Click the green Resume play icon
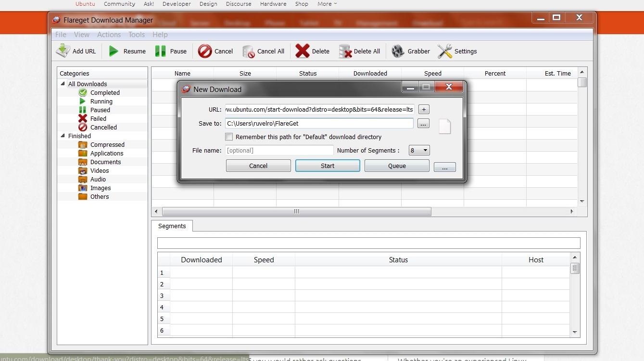Viewport: 644px width, 361px height. (x=114, y=51)
